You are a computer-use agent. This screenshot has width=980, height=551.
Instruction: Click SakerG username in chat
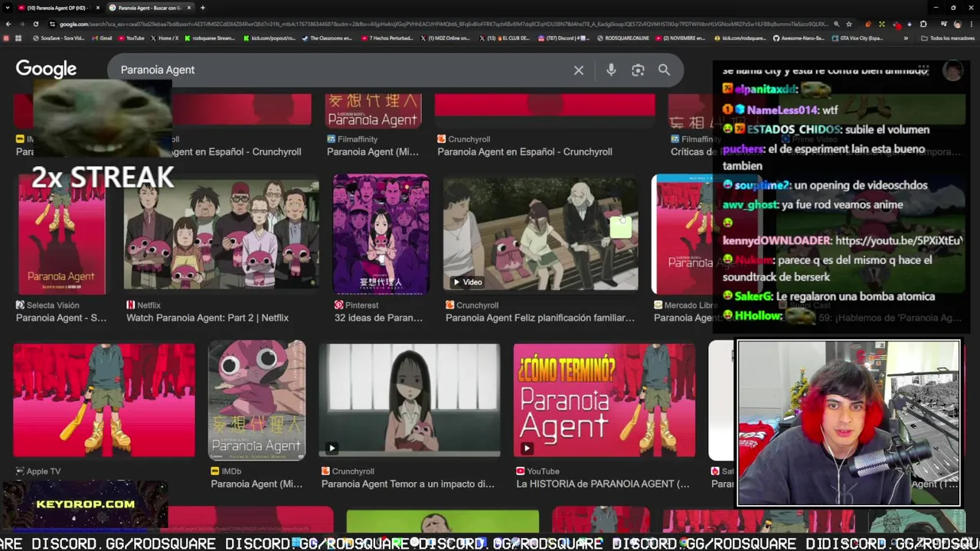753,296
